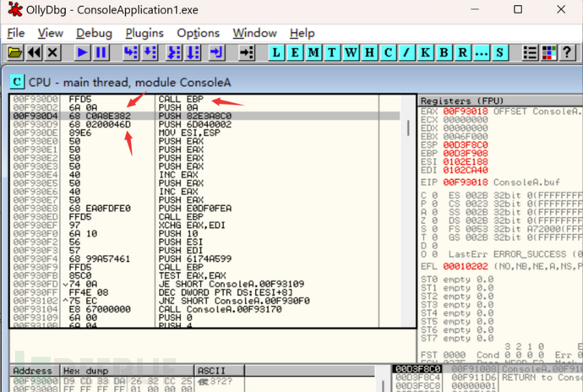The image size is (583, 392).
Task: Click the Step over toolbar icon
Action: 150,52
